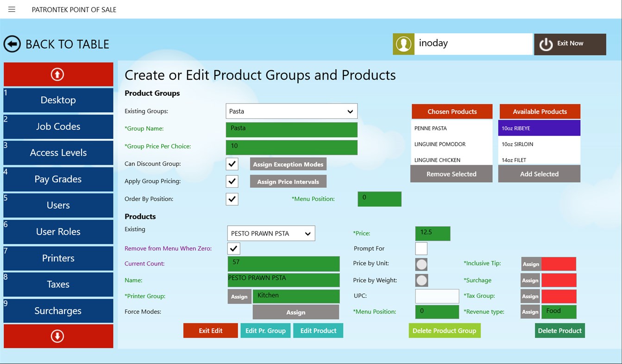The height and width of the screenshot is (364, 622).
Task: Switch to the Printers sidebar section
Action: tap(58, 258)
